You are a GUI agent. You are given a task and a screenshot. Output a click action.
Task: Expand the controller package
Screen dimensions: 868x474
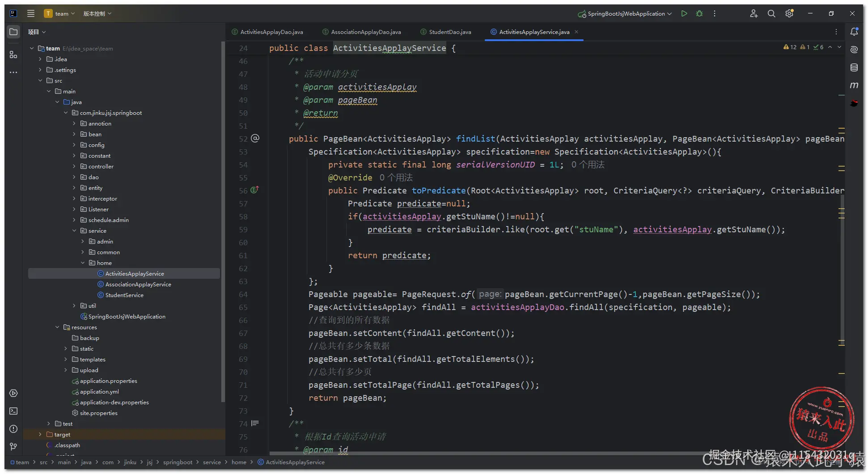tap(74, 167)
